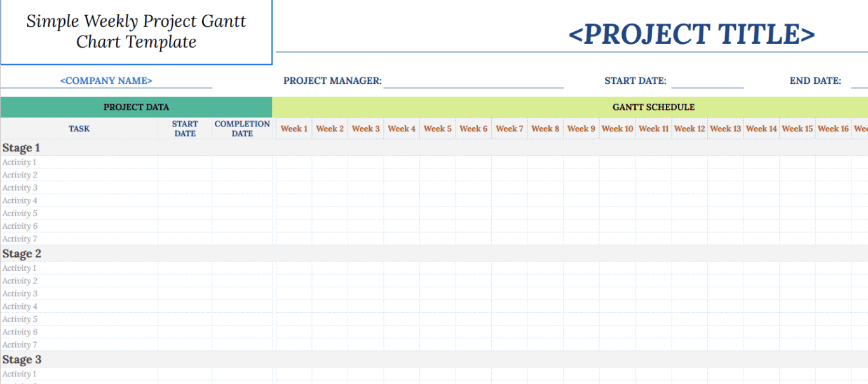Image resolution: width=868 pixels, height=384 pixels.
Task: Select the END DATE: label
Action: tap(815, 81)
